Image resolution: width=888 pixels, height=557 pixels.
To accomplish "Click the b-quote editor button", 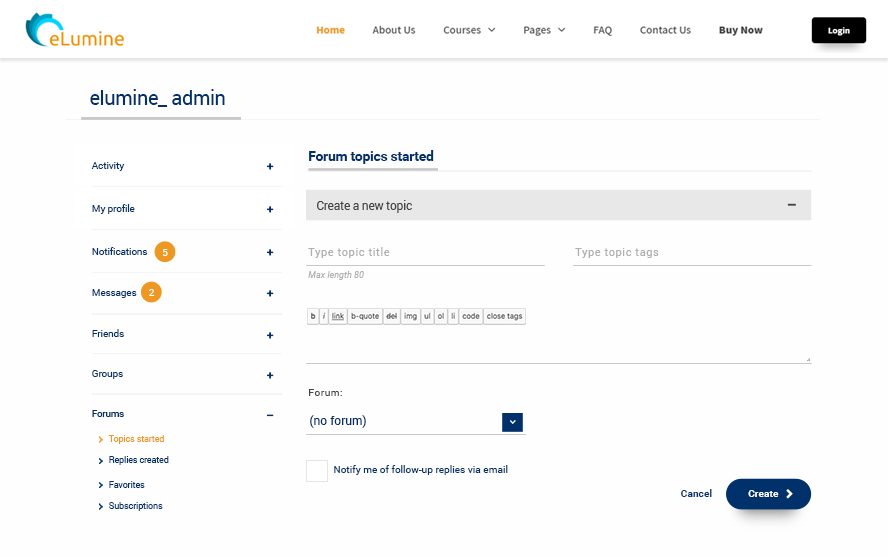I will tap(365, 316).
